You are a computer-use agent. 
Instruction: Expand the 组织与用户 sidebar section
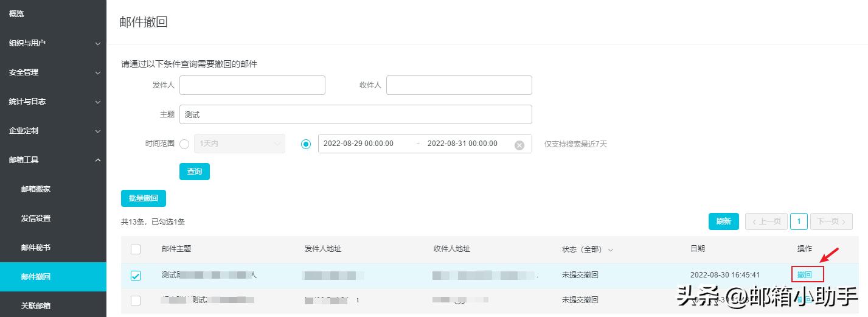(x=97, y=43)
